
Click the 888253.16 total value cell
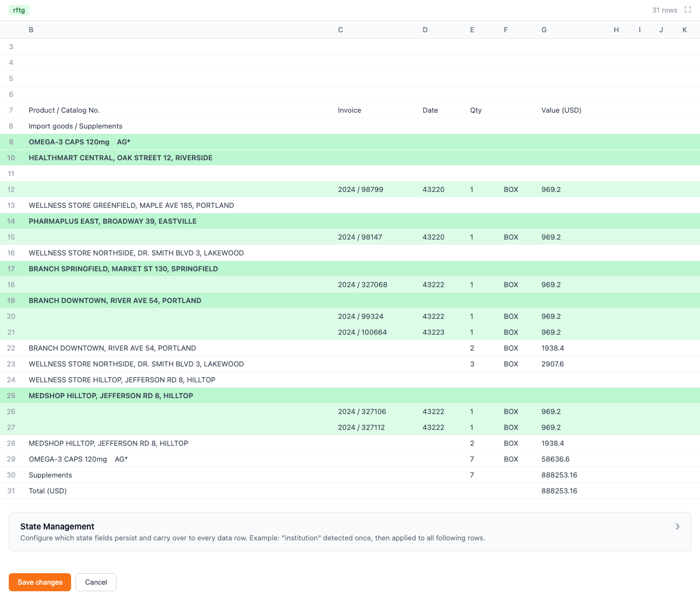click(559, 491)
